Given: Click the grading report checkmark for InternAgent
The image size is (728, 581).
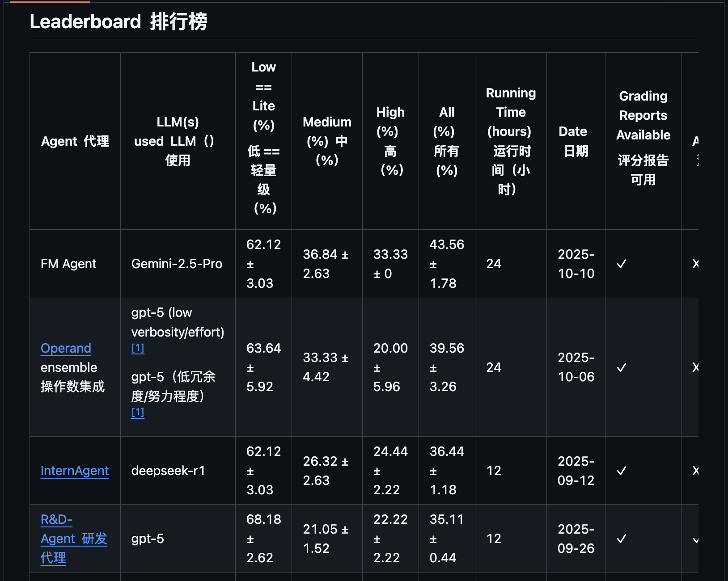Looking at the screenshot, I should click(622, 471).
